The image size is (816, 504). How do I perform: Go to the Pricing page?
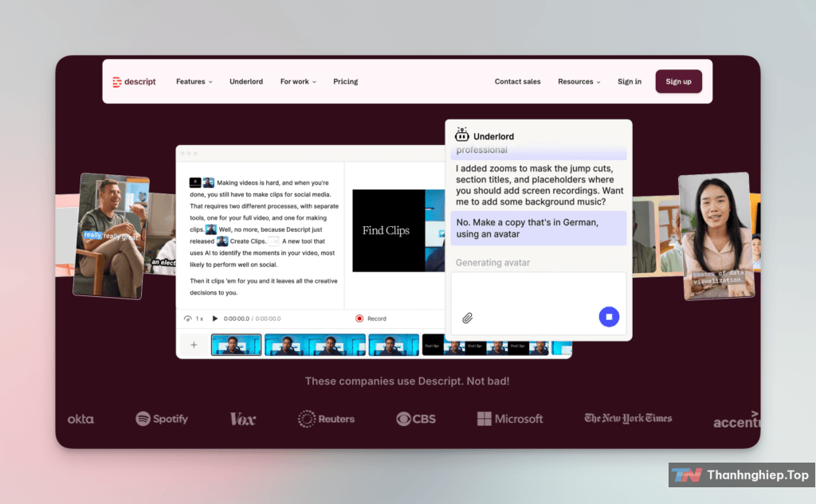point(346,81)
